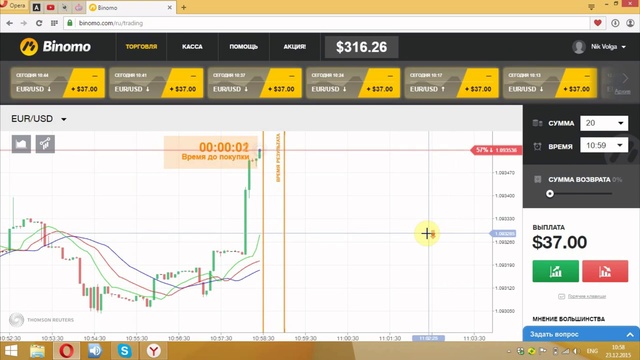
Task: Open the Speed Dial grid icon
Action: pos(54,23)
